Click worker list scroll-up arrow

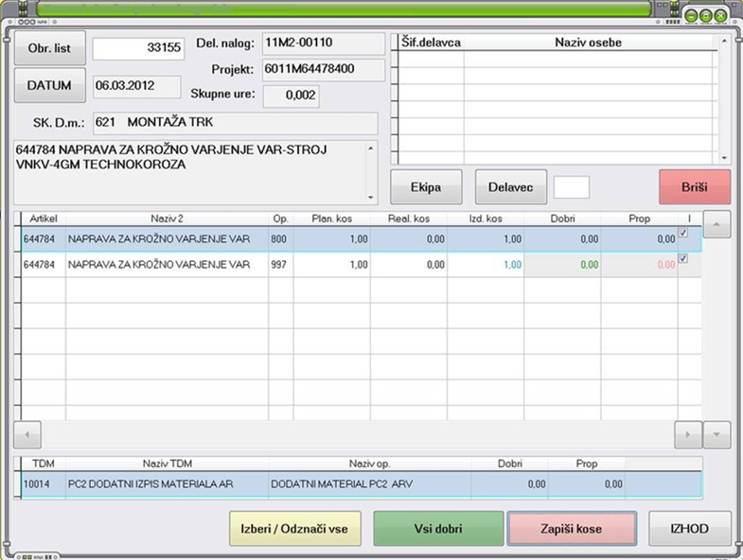tap(724, 42)
